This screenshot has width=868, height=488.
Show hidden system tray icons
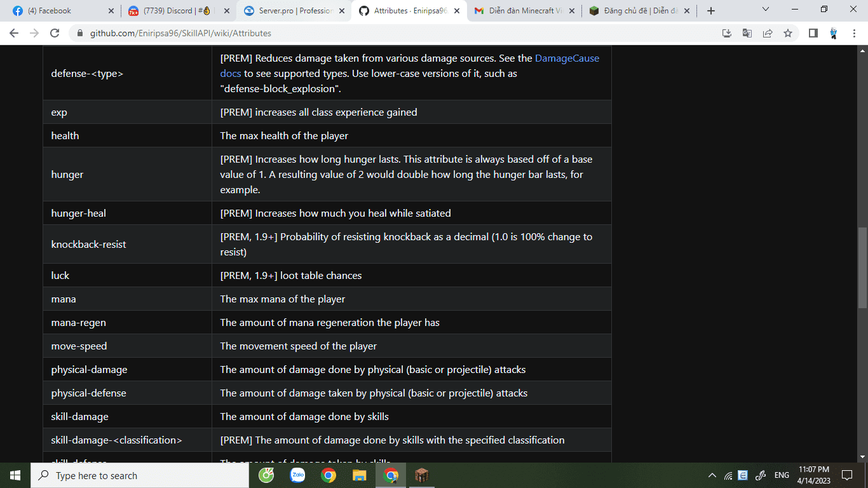[x=712, y=475]
